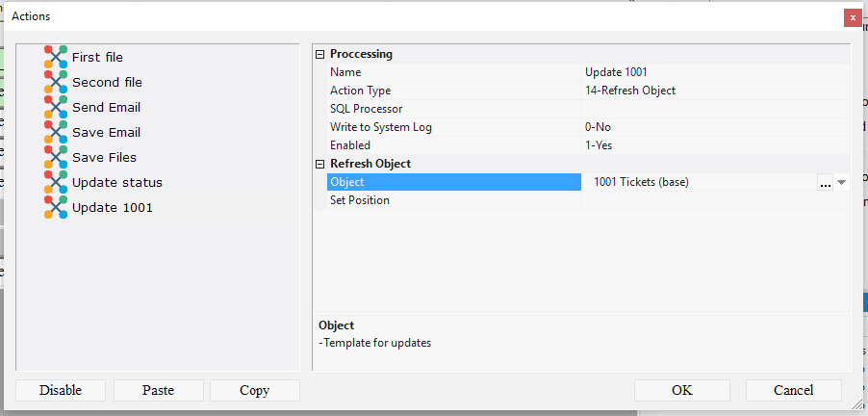Click the Name field value Update 1001

[x=616, y=72]
